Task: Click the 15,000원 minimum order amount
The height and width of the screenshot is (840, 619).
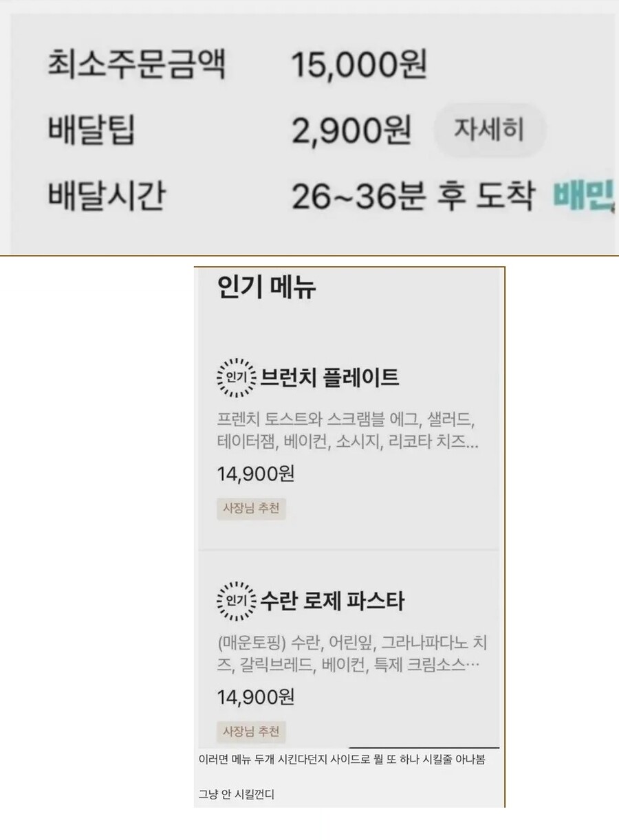Action: pyautogui.click(x=359, y=66)
